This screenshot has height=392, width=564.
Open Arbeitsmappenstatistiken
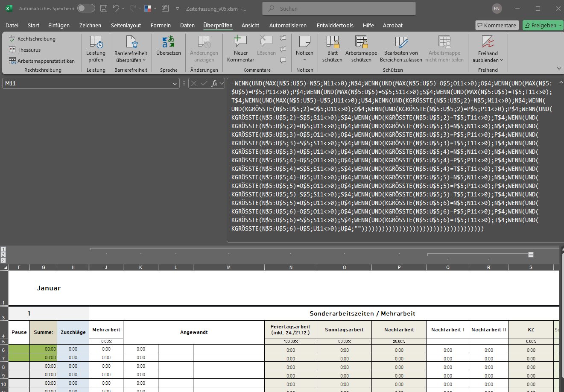coord(42,61)
